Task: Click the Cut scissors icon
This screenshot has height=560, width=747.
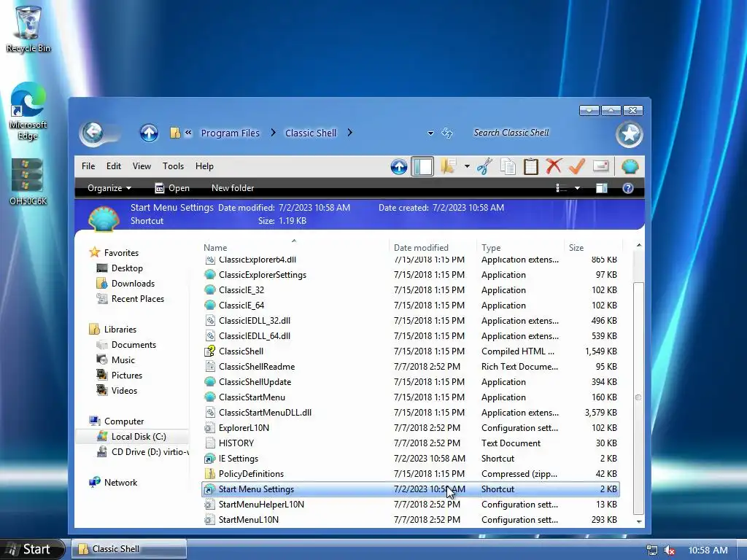Action: point(484,167)
